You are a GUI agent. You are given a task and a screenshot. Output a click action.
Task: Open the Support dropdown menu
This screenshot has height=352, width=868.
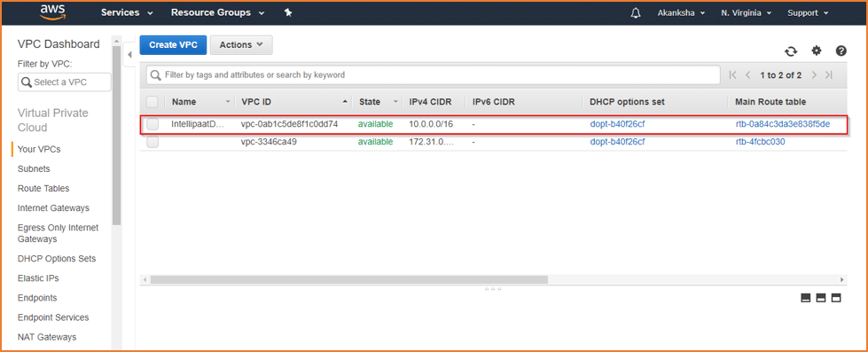point(808,12)
